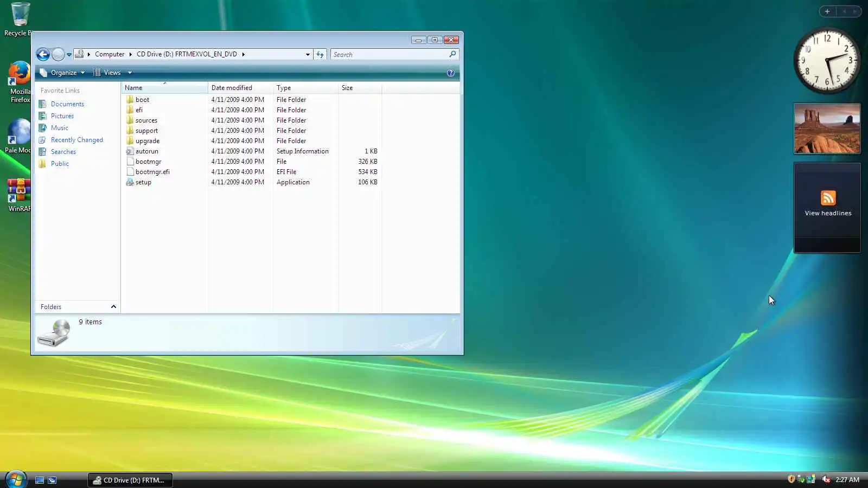Click the analog clock gadget
Viewport: 868px width, 488px height.
tap(827, 61)
